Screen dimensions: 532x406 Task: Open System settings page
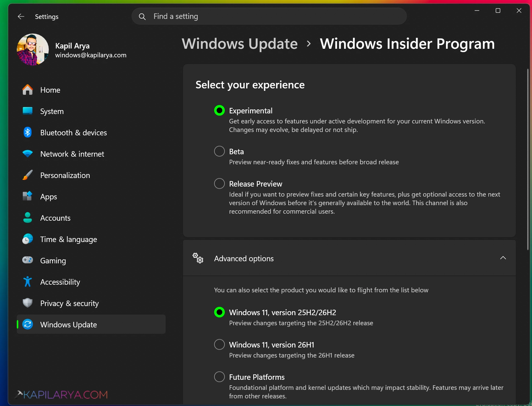pos(91,111)
